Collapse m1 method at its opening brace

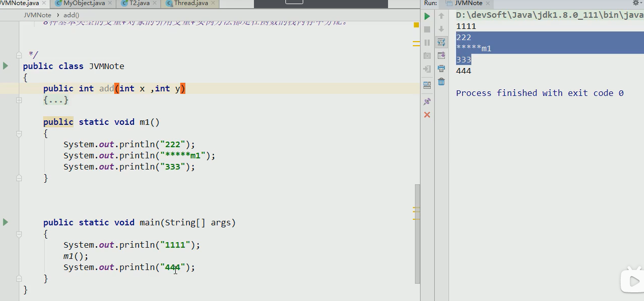(19, 134)
